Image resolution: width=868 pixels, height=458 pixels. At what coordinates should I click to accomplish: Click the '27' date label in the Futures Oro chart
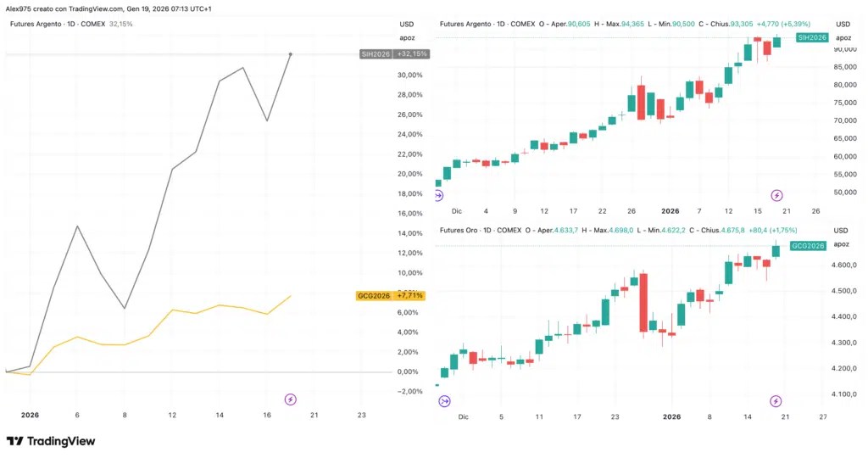tap(823, 417)
